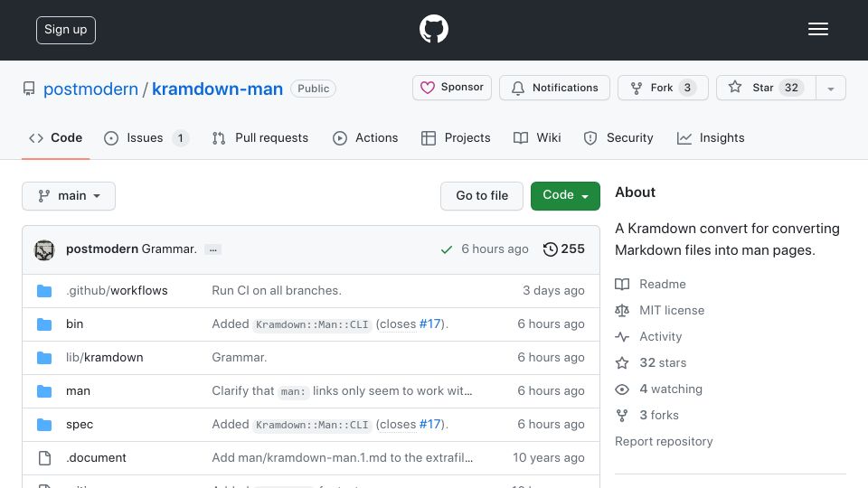Open the lib/kramdown directory

105,358
